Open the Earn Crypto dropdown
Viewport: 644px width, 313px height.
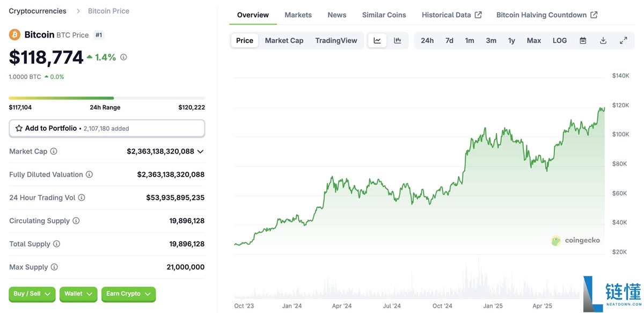128,294
